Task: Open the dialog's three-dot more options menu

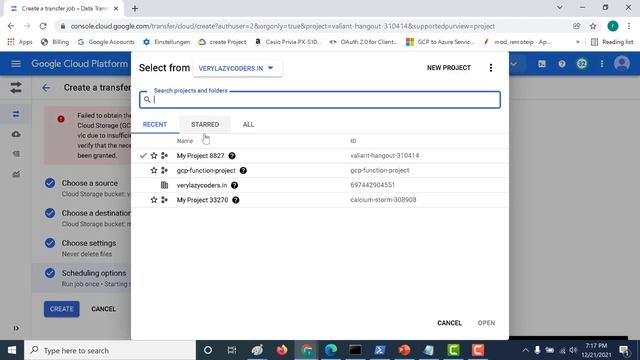Action: (491, 68)
